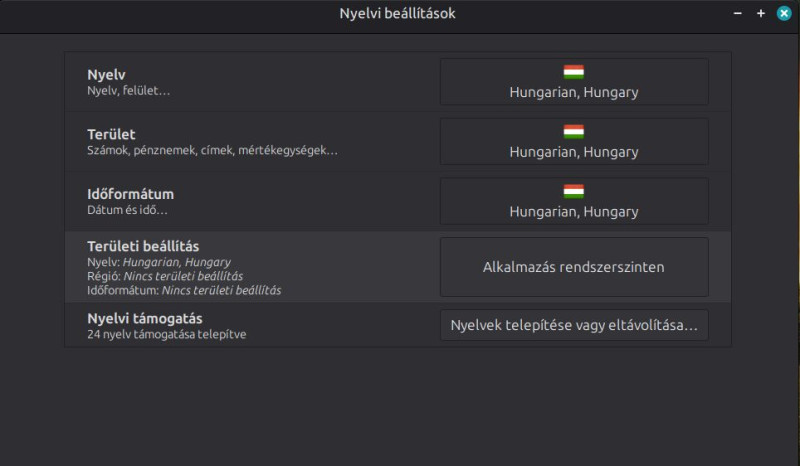Viewport: 800px width, 466px height.
Task: Click the Hungarian flag in the Terület row
Action: click(x=574, y=132)
